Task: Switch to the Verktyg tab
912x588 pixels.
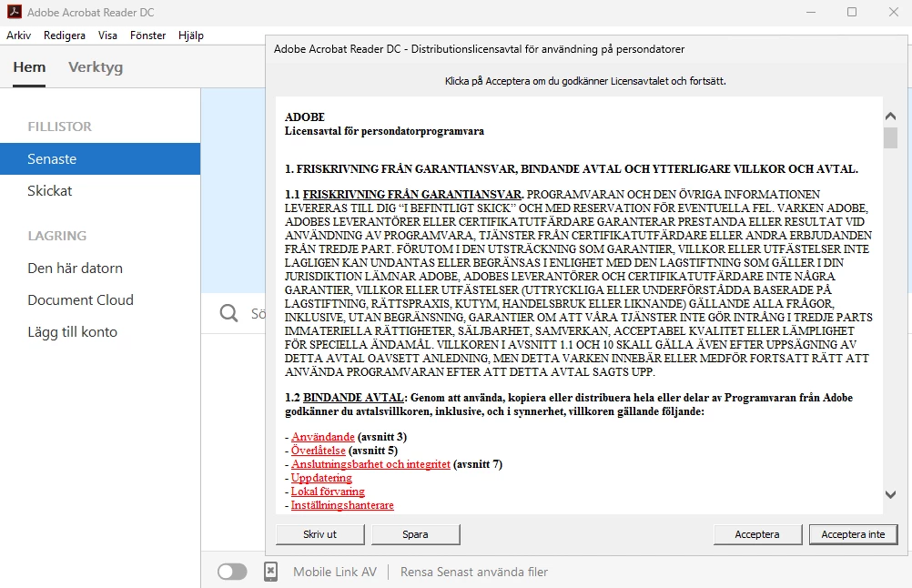Action: click(x=96, y=67)
